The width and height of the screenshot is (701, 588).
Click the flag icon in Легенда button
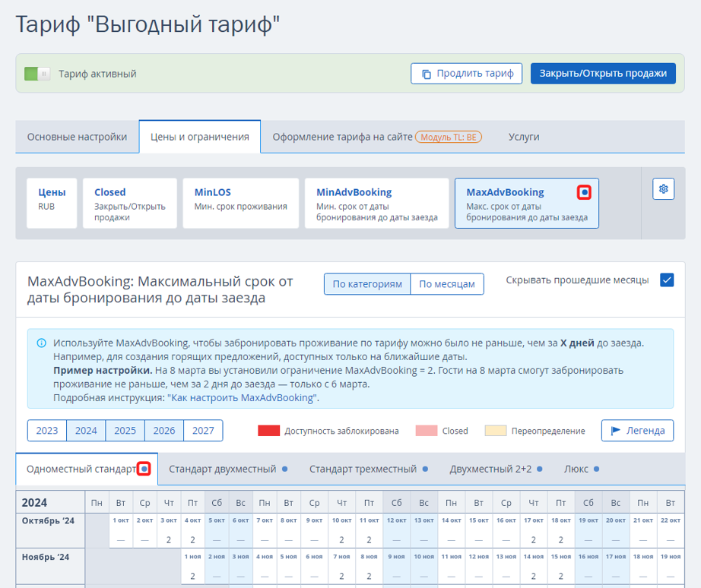pyautogui.click(x=616, y=430)
